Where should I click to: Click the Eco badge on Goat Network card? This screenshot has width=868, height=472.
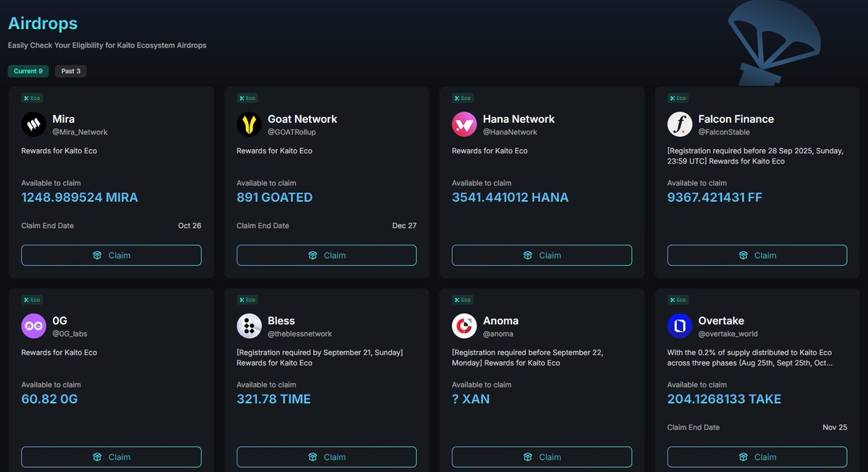(247, 98)
